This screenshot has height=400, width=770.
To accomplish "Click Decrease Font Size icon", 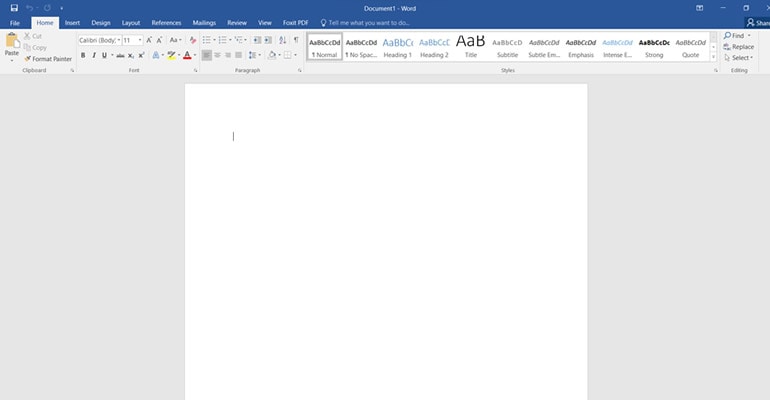I will tap(159, 40).
